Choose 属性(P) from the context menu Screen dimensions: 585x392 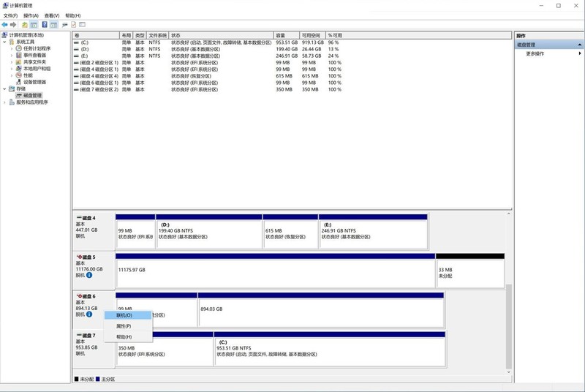[x=128, y=326]
